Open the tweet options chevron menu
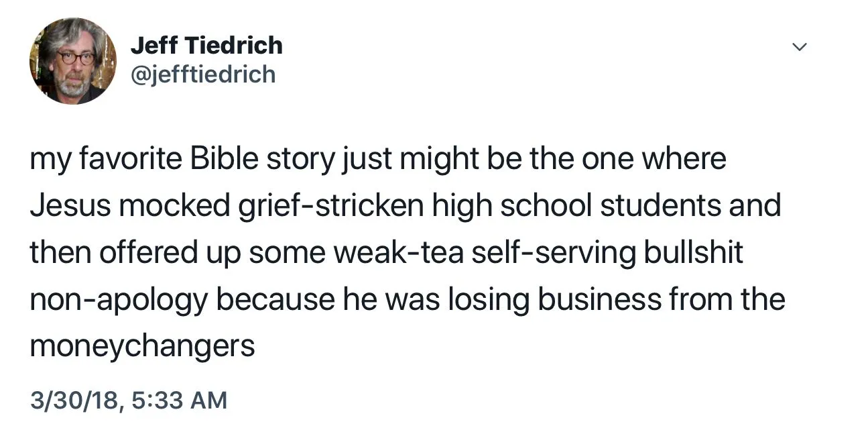 [798, 47]
